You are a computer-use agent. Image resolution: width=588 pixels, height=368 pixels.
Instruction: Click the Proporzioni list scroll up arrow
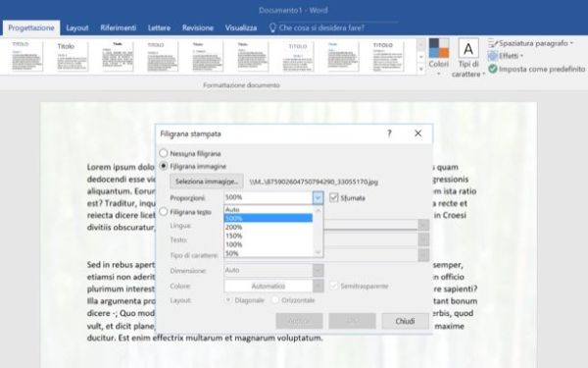(x=318, y=210)
